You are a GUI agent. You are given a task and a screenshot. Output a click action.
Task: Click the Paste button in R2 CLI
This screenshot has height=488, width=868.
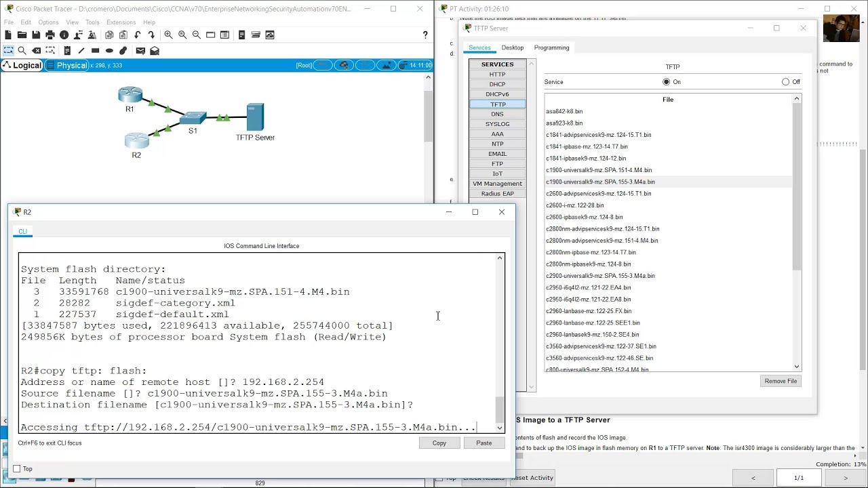484,443
